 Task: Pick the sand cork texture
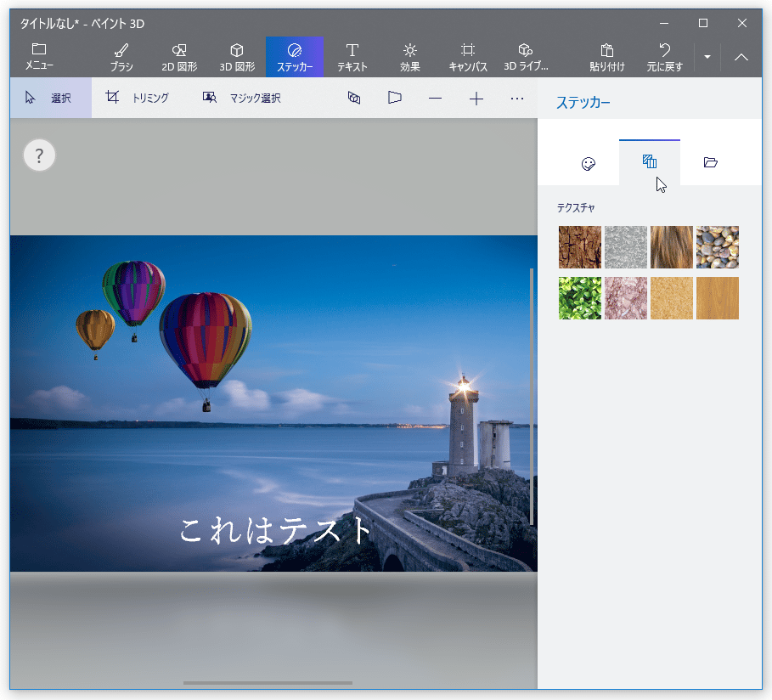coord(672,298)
